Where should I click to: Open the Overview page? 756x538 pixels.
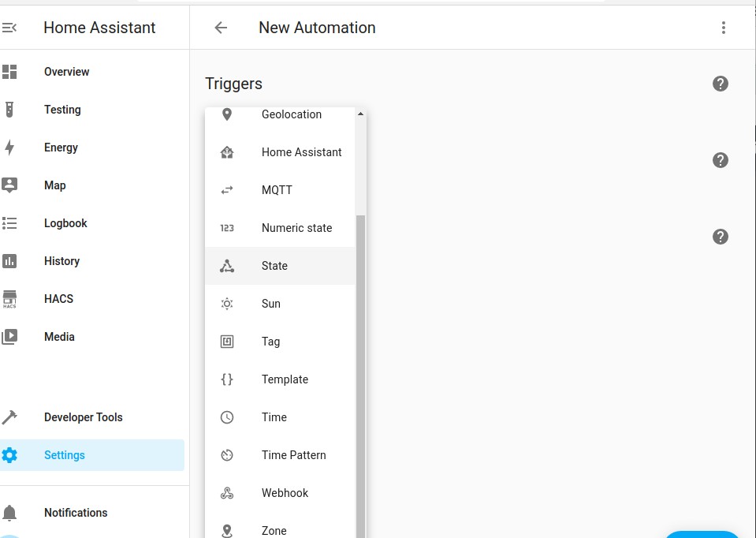pyautogui.click(x=92, y=72)
